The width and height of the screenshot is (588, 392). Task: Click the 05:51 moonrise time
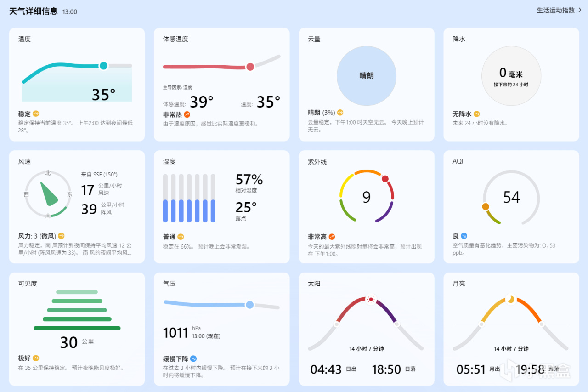coord(471,369)
